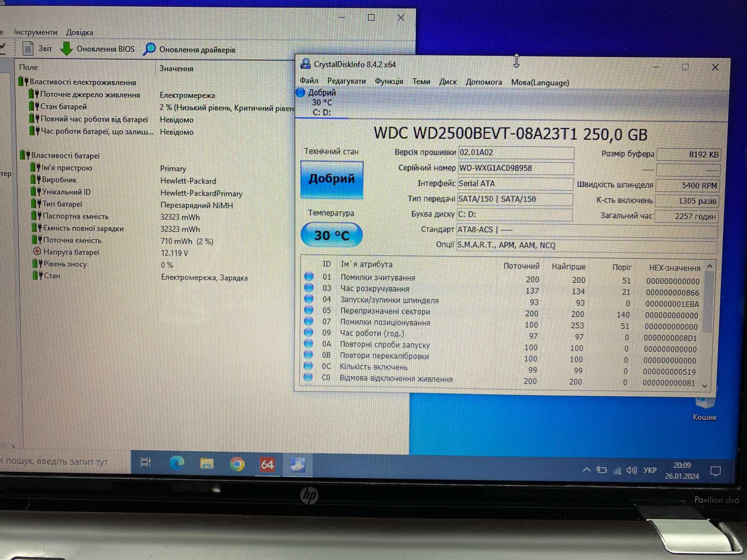Click status circle of attribute 04
The image size is (747, 560).
pyautogui.click(x=309, y=299)
